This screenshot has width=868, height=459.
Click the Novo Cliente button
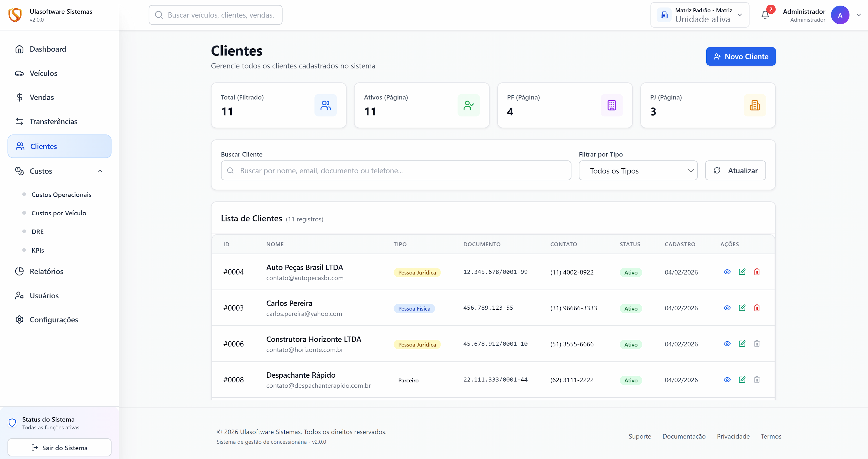[x=741, y=56]
